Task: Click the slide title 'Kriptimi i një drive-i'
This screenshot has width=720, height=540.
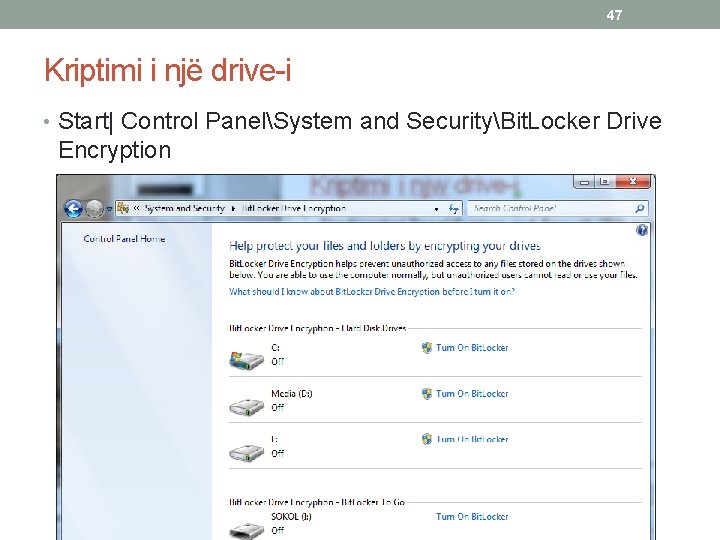Action: [168, 71]
